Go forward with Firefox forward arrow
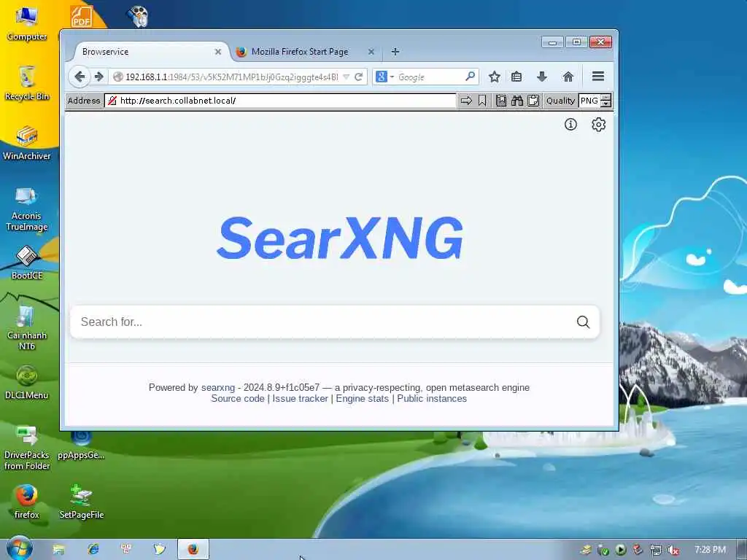The width and height of the screenshot is (747, 560). pyautogui.click(x=98, y=76)
